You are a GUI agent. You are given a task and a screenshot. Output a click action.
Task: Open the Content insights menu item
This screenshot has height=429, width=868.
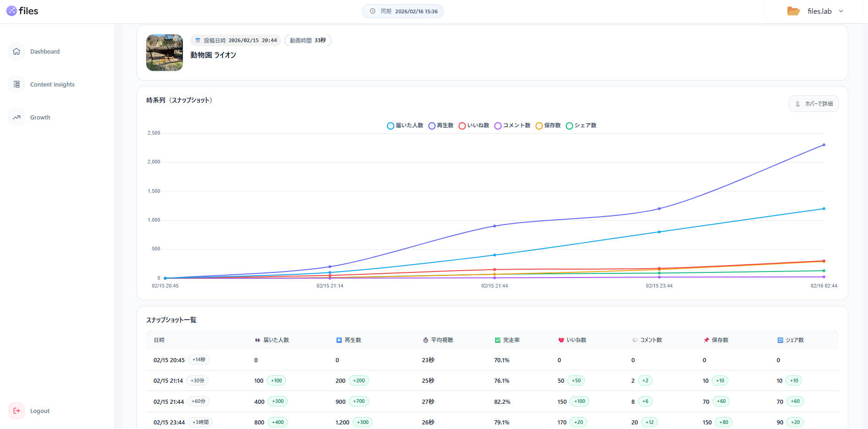52,84
